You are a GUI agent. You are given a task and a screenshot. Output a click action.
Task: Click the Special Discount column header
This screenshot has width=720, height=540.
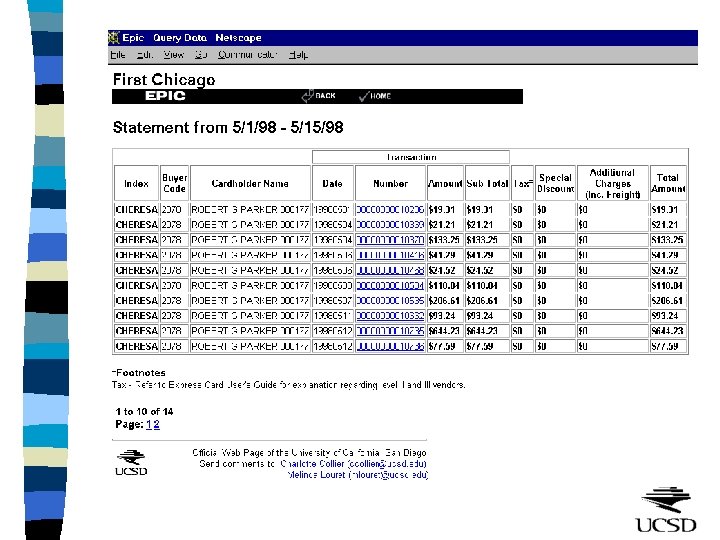555,183
